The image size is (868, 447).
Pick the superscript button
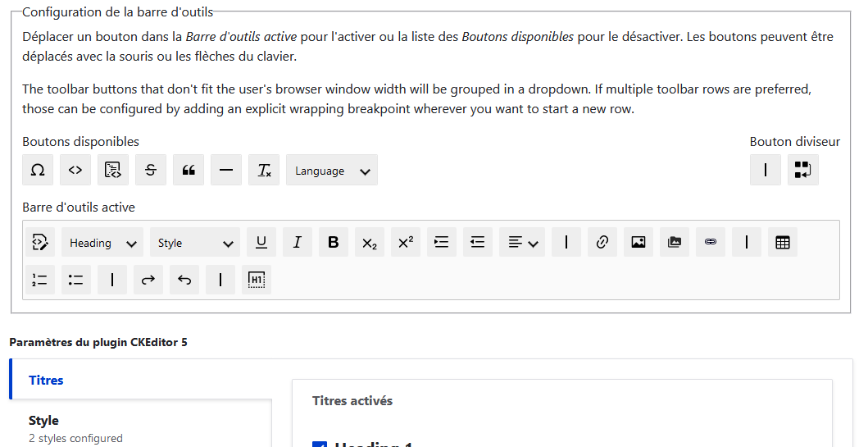(x=405, y=242)
